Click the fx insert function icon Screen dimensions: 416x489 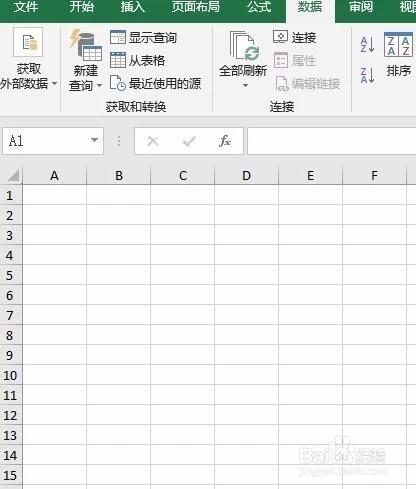click(x=225, y=141)
